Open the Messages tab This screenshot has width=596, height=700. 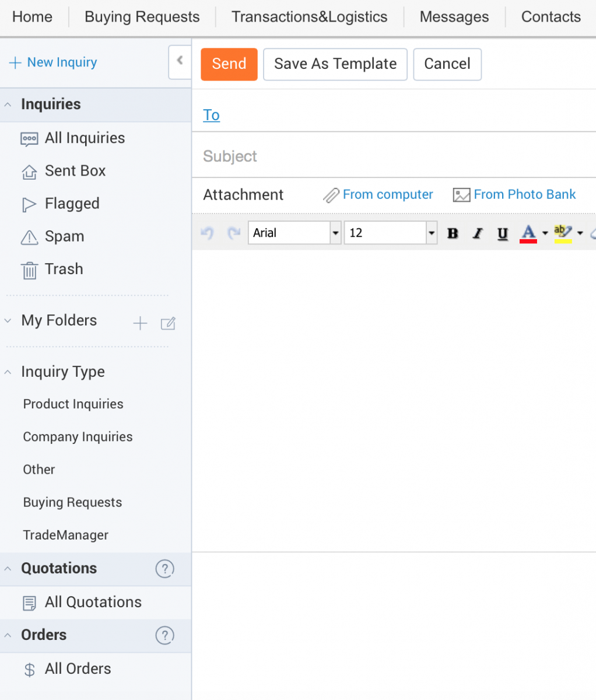[454, 17]
